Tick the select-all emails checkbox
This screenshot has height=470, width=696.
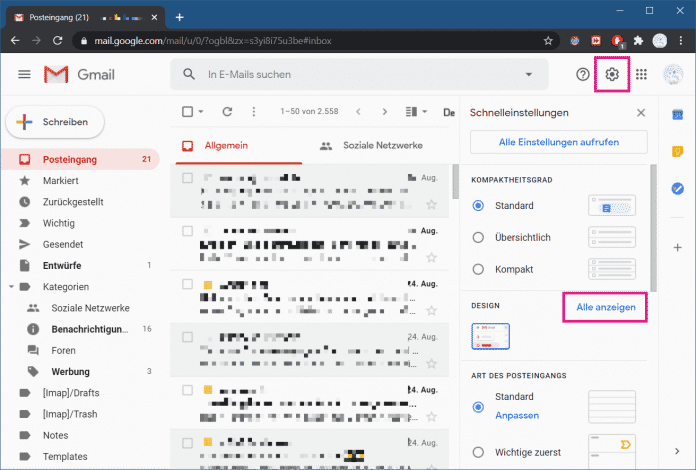point(187,111)
